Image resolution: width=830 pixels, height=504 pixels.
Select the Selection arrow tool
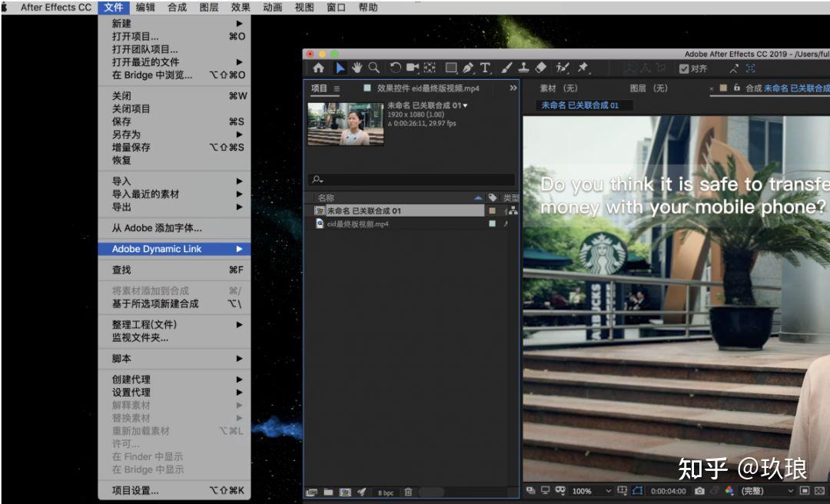click(x=340, y=68)
